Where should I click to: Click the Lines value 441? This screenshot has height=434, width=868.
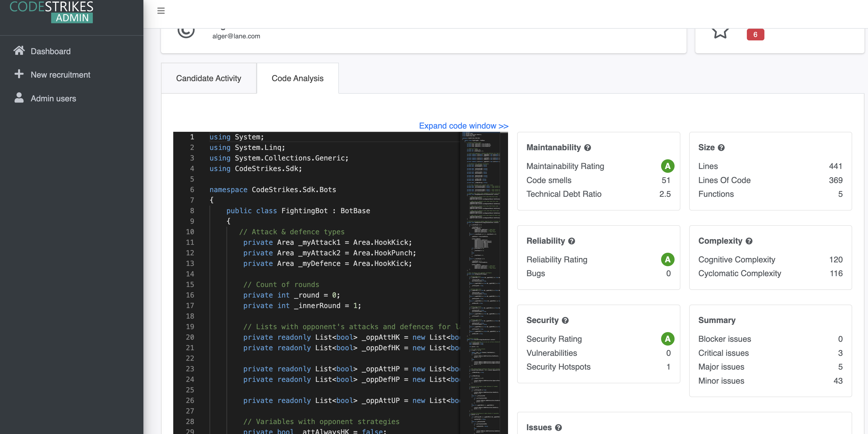836,166
